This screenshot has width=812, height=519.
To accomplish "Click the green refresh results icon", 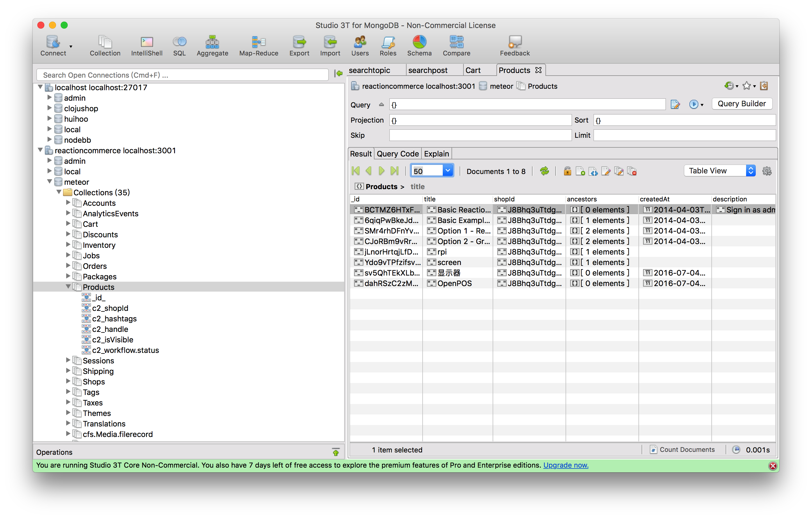I will pyautogui.click(x=544, y=171).
